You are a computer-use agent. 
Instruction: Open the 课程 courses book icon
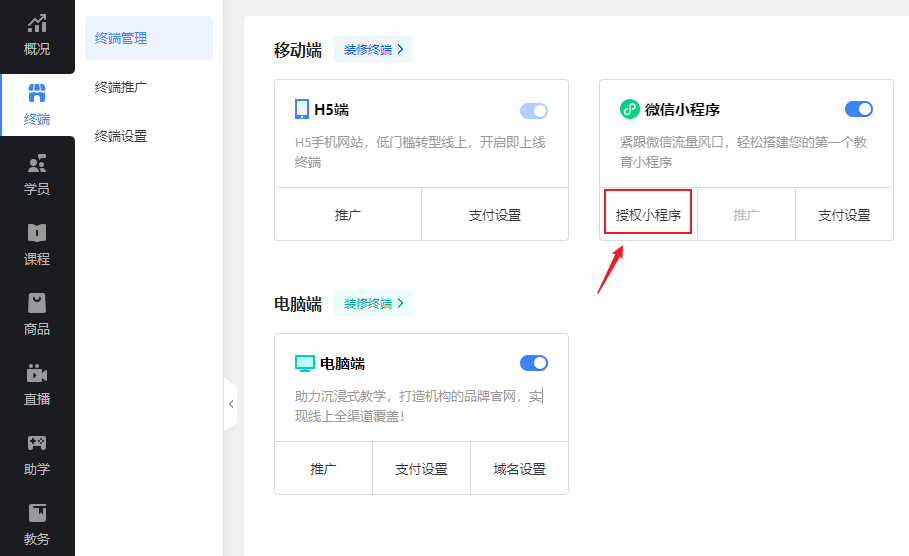(x=37, y=234)
